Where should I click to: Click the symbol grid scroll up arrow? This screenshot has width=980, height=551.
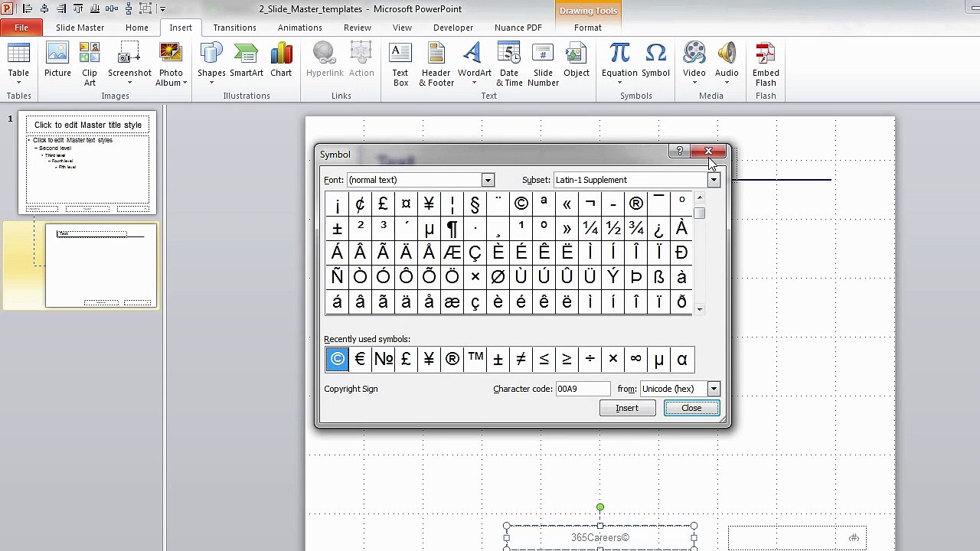tap(699, 197)
